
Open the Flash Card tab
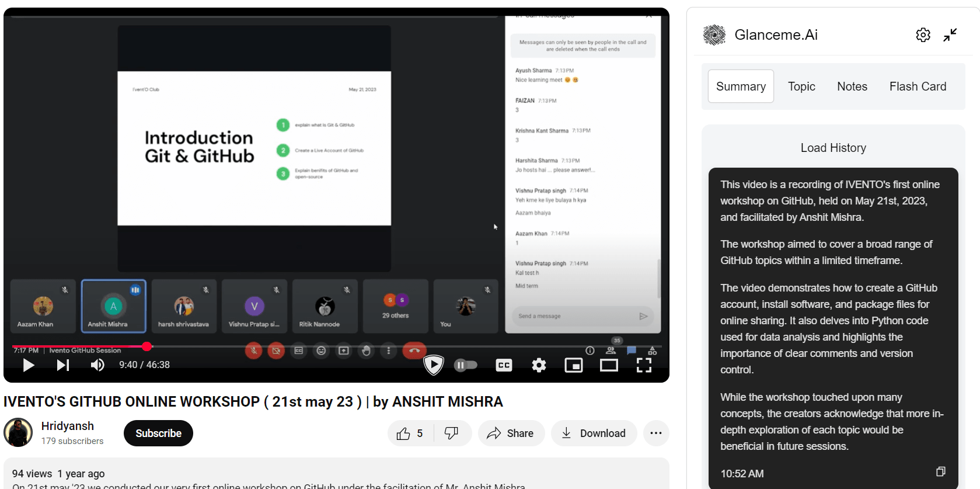click(x=918, y=86)
